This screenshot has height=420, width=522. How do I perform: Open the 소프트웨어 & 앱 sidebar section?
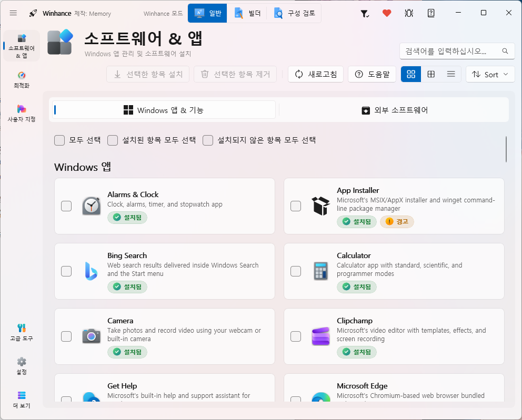22,46
